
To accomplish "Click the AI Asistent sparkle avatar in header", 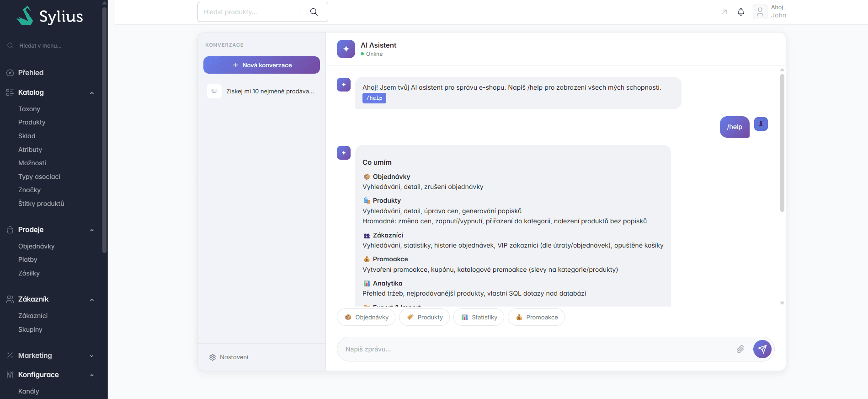I will [x=346, y=49].
